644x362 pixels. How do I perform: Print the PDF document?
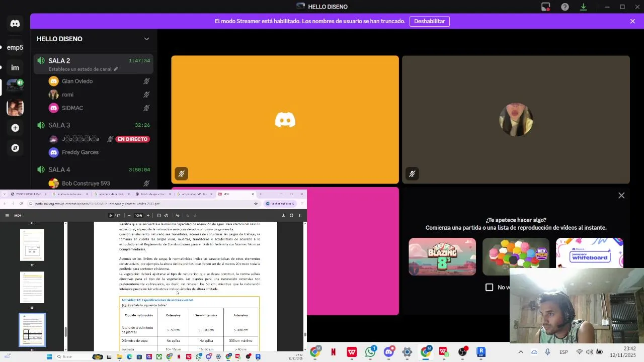291,215
